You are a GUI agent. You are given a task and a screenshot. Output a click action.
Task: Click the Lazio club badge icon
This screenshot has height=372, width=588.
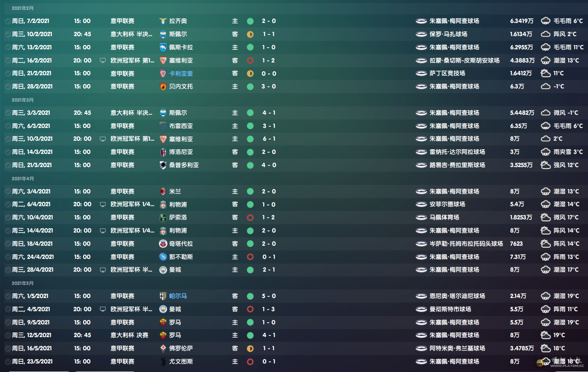pos(163,21)
